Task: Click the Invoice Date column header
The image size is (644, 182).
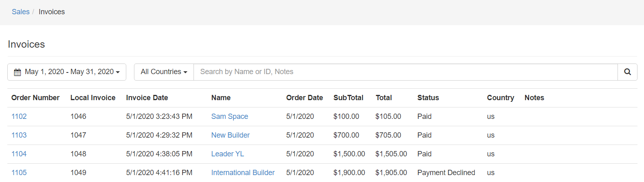Action: click(x=147, y=98)
